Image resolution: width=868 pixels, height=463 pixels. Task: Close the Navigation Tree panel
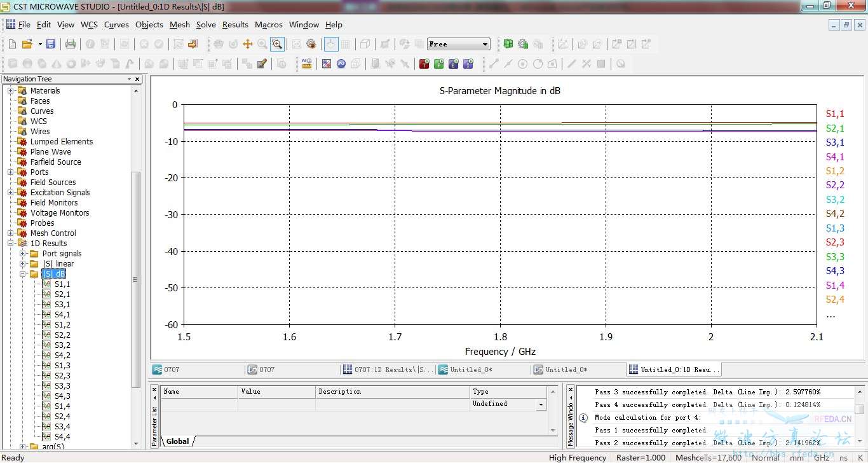point(137,79)
